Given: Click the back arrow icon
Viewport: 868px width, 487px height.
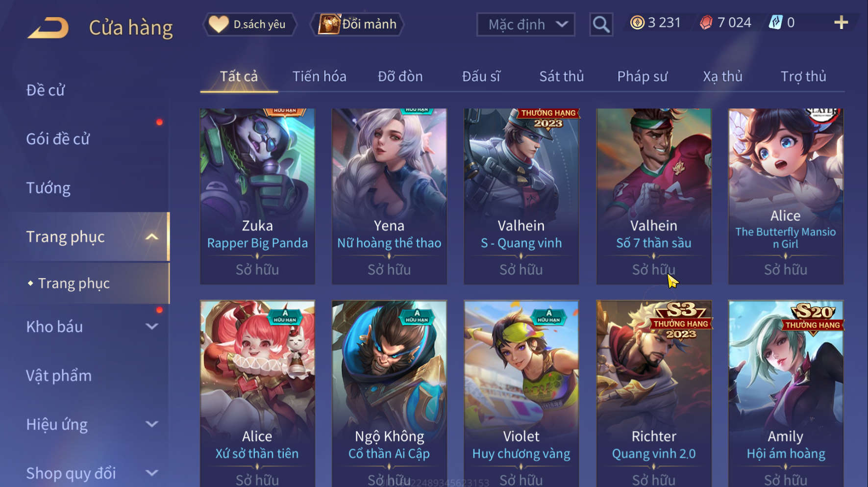Looking at the screenshot, I should pyautogui.click(x=48, y=27).
